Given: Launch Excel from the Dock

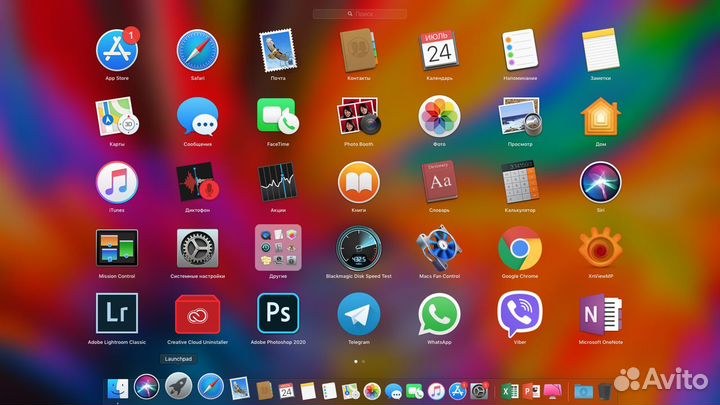Looking at the screenshot, I should coord(509,391).
